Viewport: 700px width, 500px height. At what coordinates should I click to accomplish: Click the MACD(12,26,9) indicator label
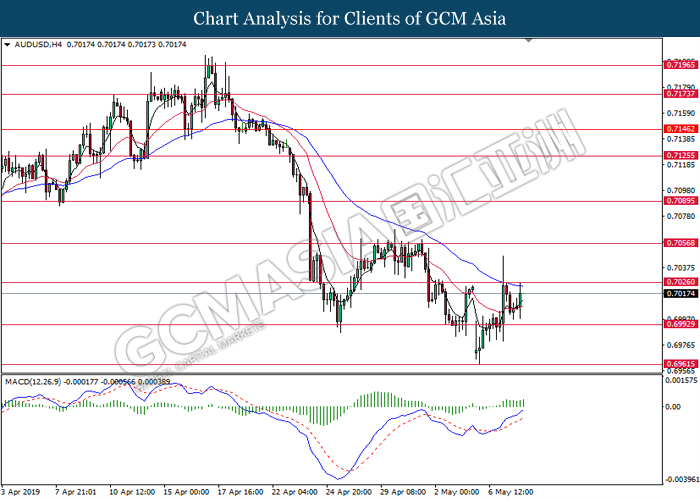click(x=33, y=382)
